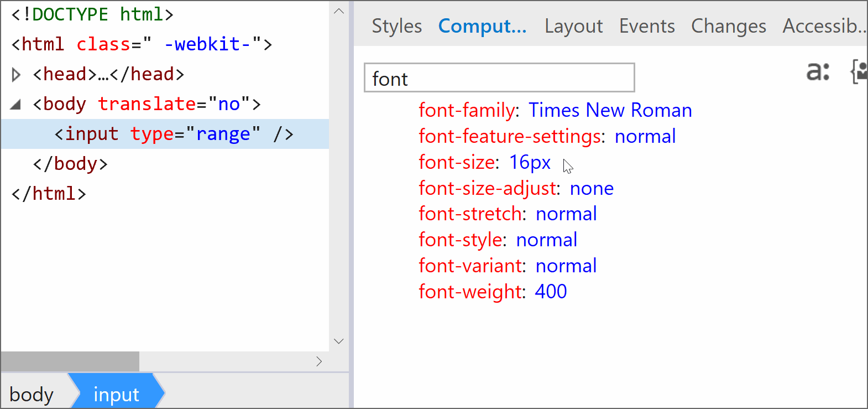Open the Layout tab
This screenshot has height=409, width=868.
573,26
